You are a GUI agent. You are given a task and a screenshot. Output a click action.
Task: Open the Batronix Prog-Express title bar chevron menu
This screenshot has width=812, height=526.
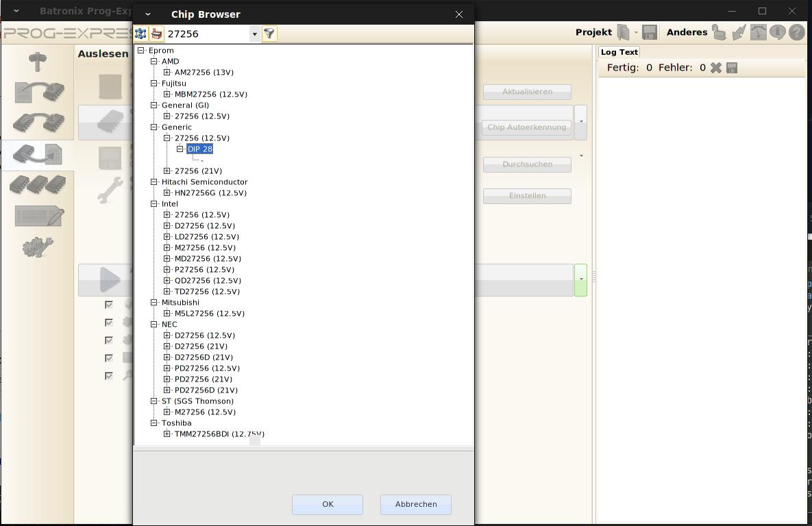pyautogui.click(x=16, y=10)
